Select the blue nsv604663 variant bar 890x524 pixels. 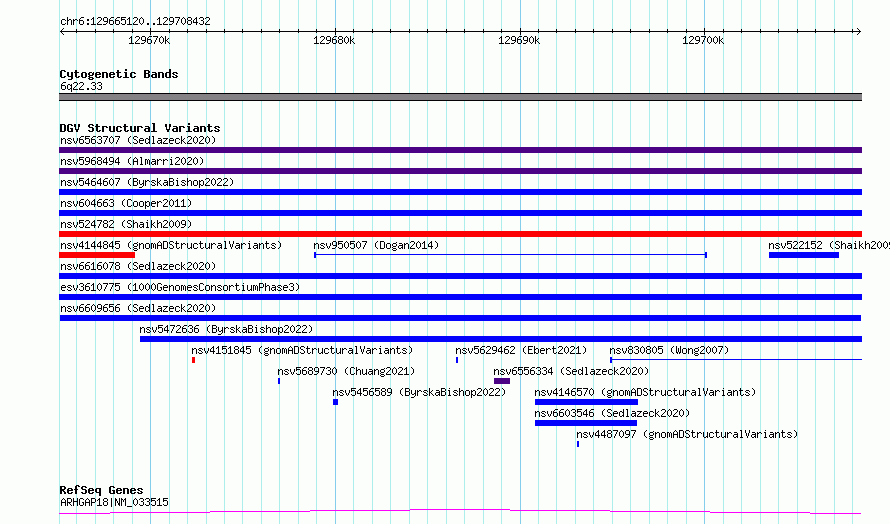coord(460,213)
